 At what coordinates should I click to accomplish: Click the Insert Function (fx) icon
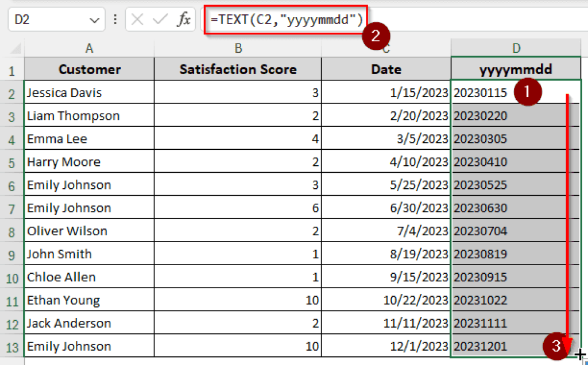coord(184,19)
